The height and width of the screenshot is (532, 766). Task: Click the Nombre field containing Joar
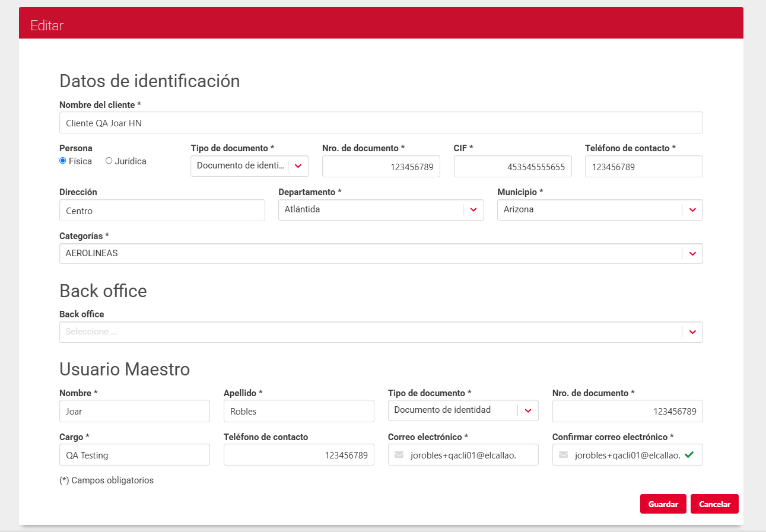[135, 411]
